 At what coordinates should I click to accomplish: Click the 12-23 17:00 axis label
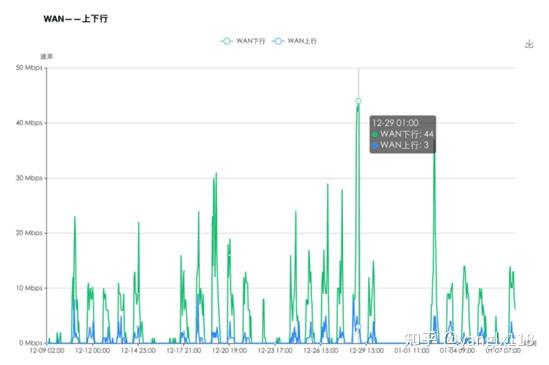click(275, 350)
